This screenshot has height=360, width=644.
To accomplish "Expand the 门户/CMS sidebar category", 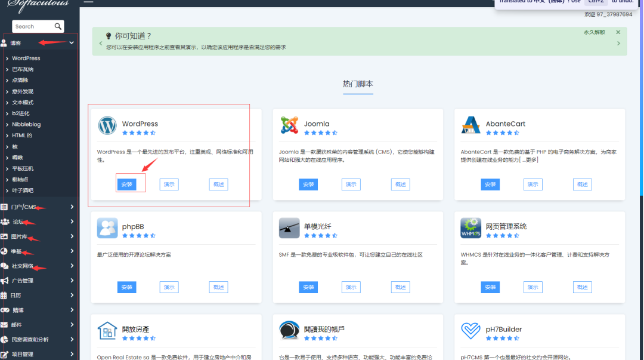I will [72, 207].
